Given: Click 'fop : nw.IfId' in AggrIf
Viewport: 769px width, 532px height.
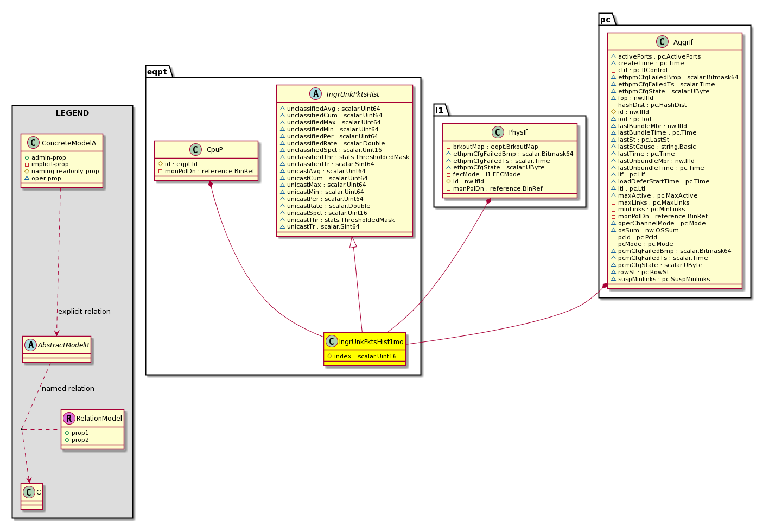Looking at the screenshot, I should [x=636, y=98].
